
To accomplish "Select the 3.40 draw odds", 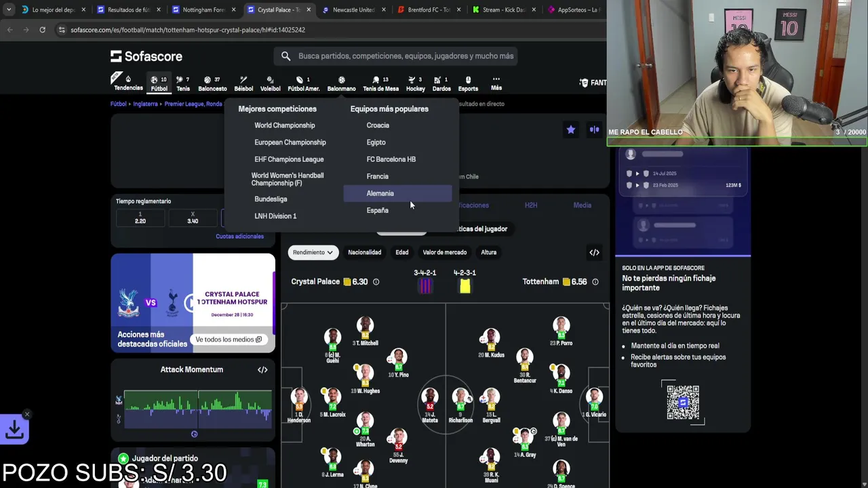I will click(x=193, y=218).
